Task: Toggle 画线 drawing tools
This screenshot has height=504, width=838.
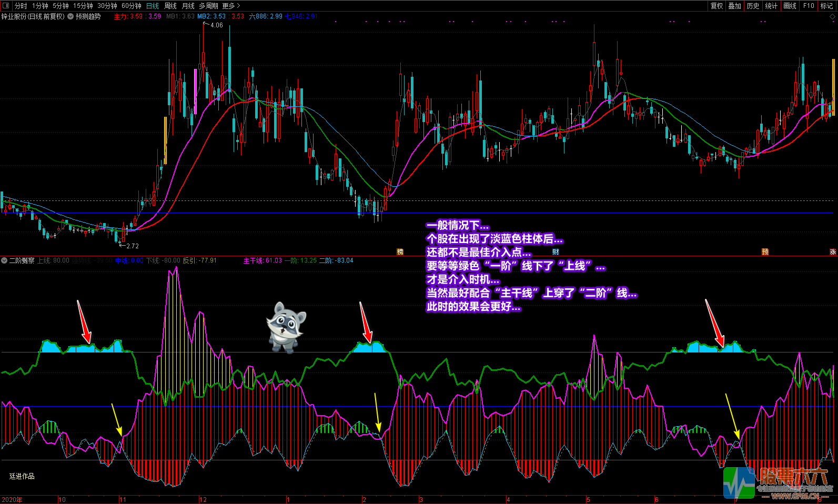Action: coord(790,6)
